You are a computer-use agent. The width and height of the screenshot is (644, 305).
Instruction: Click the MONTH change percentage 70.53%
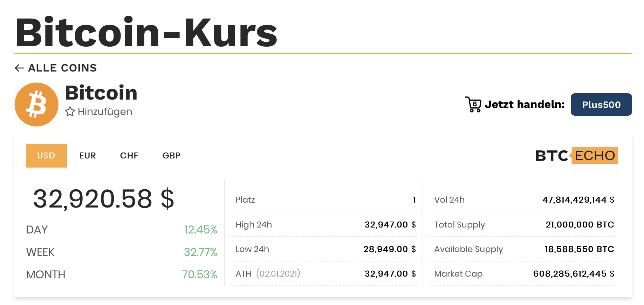tap(199, 274)
